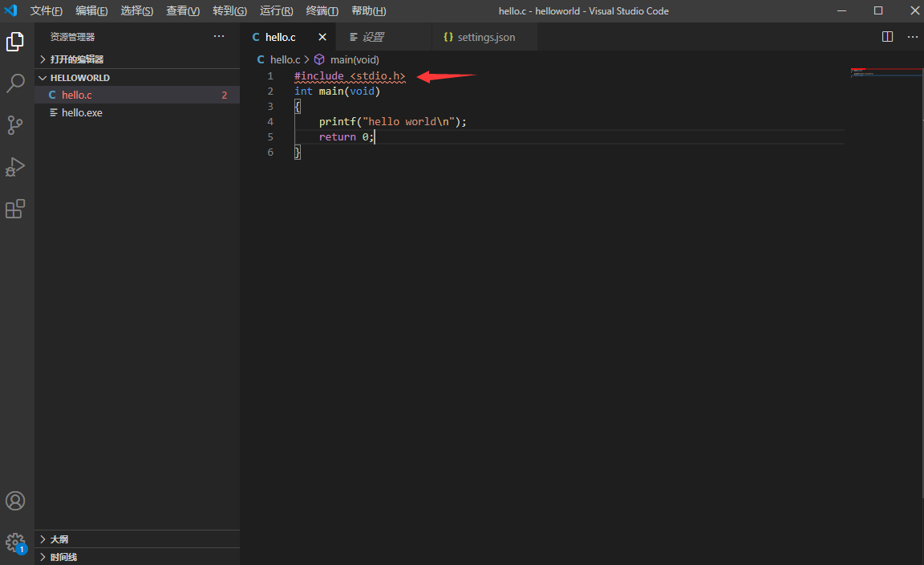This screenshot has width=924, height=565.
Task: Minimize the VS Code window
Action: pos(841,10)
